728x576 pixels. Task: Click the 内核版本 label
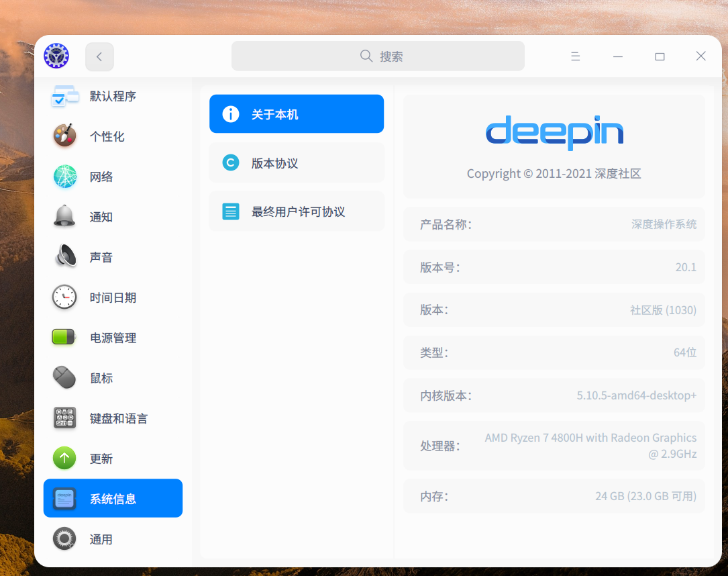coord(446,396)
